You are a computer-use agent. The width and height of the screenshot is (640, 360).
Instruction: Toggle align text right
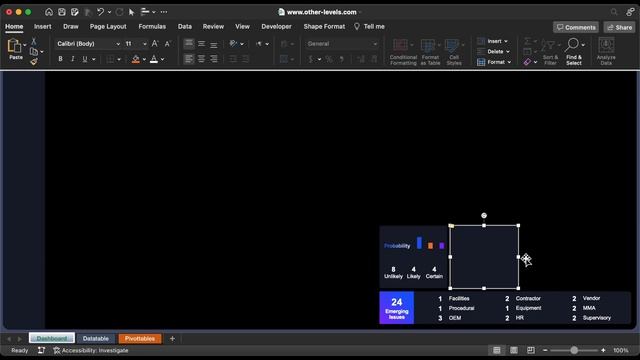tap(214, 59)
